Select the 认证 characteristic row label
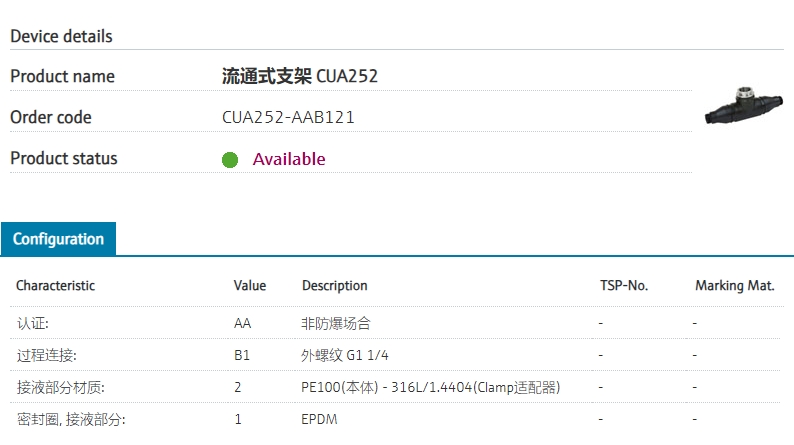Image resolution: width=794 pixels, height=445 pixels. click(x=33, y=324)
